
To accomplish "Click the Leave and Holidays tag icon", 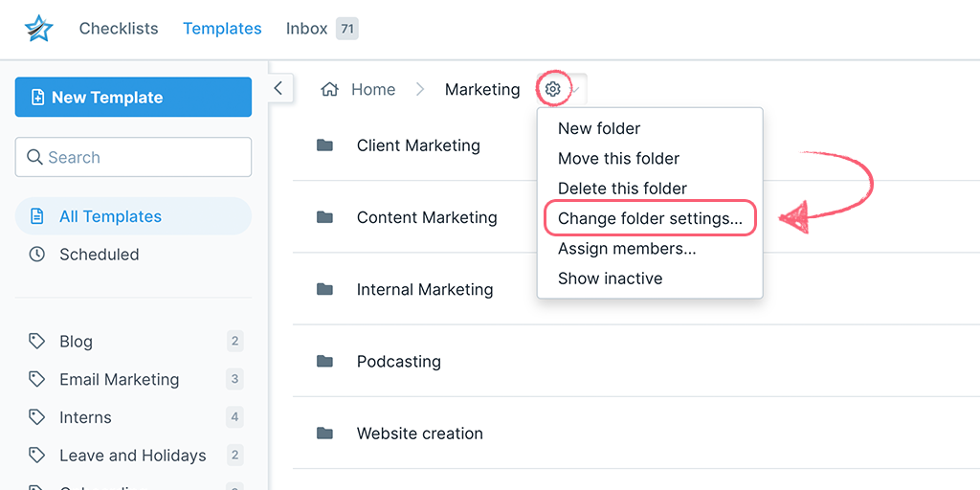I will tap(37, 455).
